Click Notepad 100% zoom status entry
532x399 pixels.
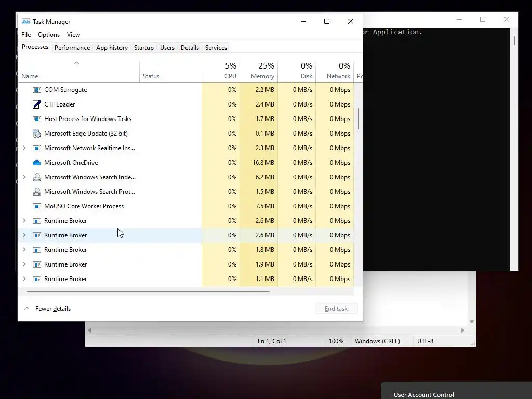point(336,341)
